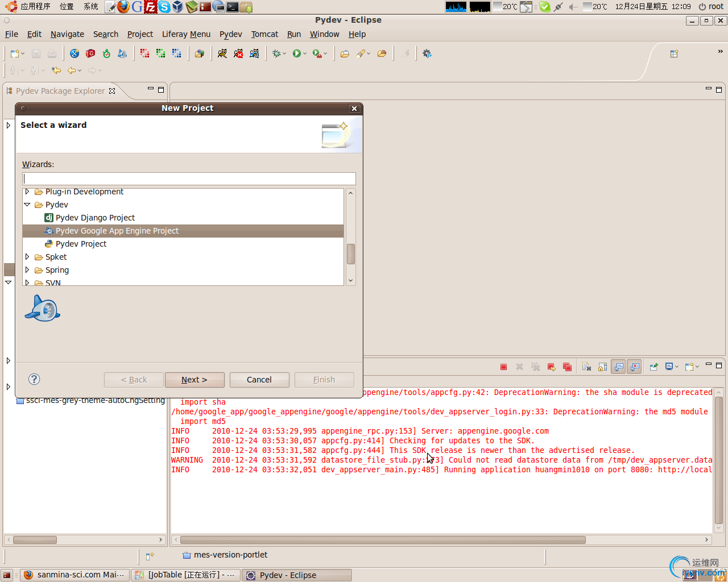Open the Debug dropdown arrow
The width and height of the screenshot is (728, 582).
tap(284, 54)
